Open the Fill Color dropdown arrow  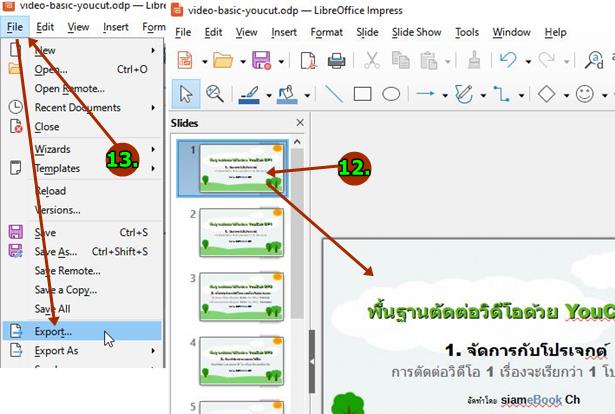click(x=307, y=95)
